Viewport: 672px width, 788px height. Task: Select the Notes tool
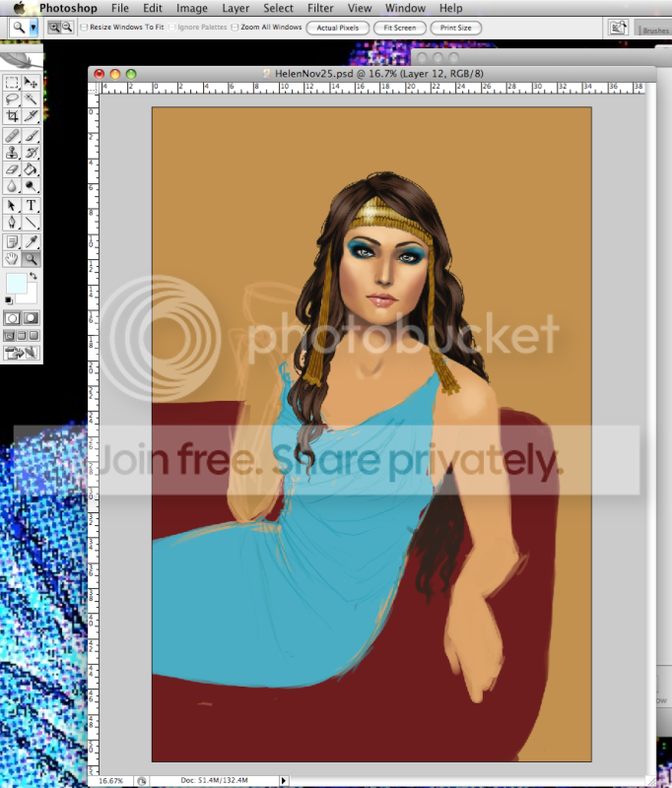tap(12, 242)
